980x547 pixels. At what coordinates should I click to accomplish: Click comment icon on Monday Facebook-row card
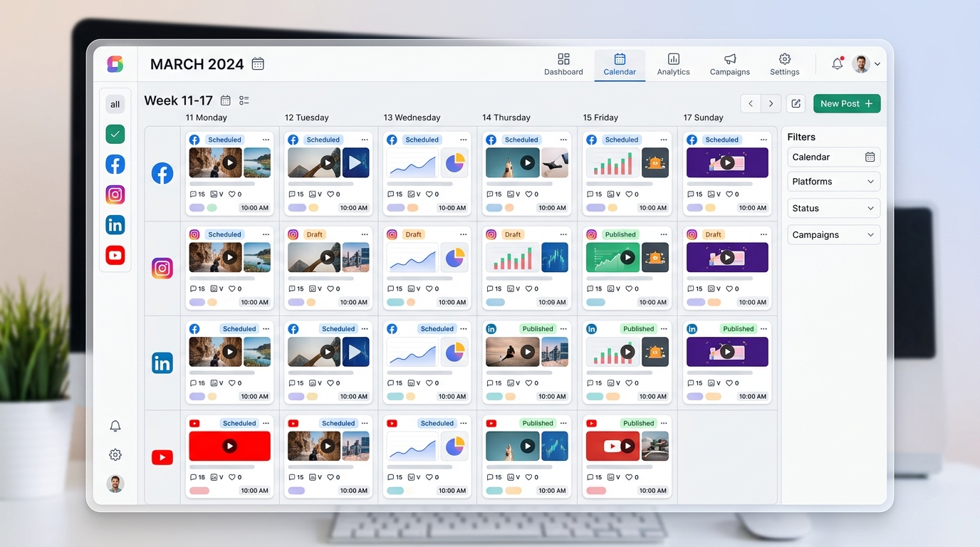coord(193,194)
